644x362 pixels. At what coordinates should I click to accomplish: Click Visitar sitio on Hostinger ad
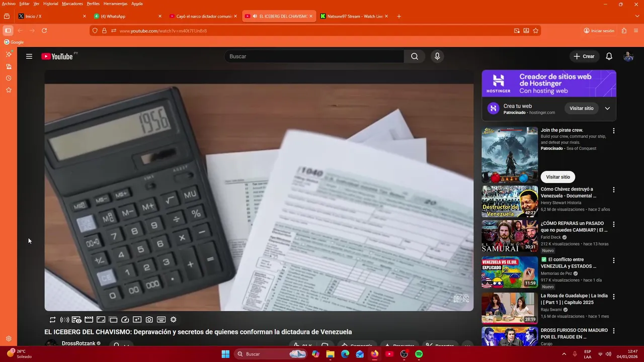(x=581, y=108)
